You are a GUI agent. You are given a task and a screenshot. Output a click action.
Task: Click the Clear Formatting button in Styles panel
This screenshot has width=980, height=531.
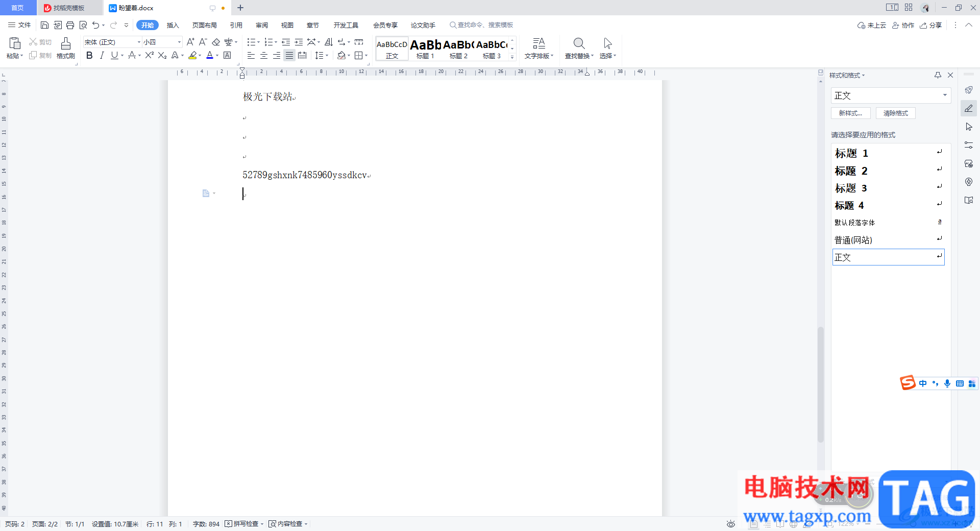coord(896,113)
